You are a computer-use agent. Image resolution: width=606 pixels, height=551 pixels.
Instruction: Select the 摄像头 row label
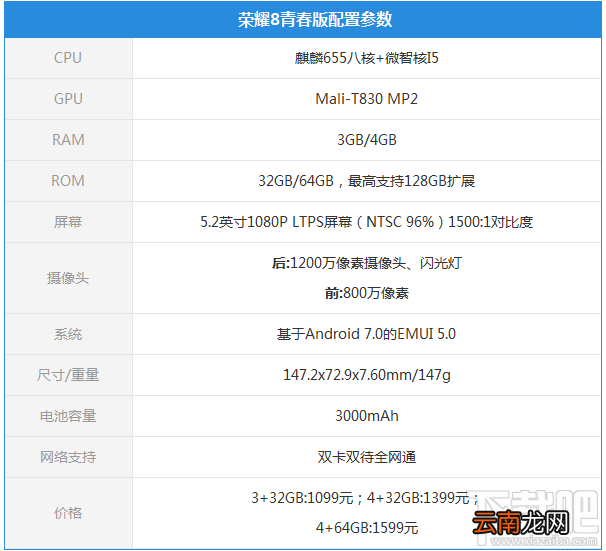[68, 278]
